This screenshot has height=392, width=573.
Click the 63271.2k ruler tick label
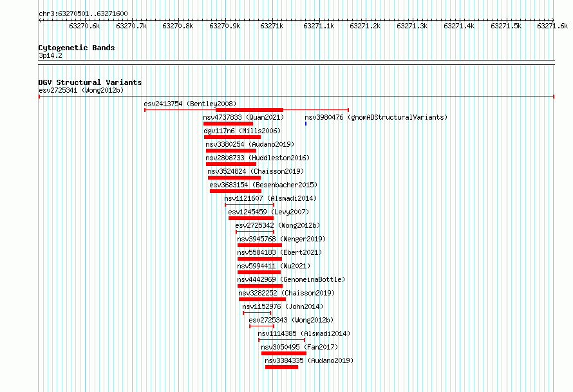(x=365, y=26)
